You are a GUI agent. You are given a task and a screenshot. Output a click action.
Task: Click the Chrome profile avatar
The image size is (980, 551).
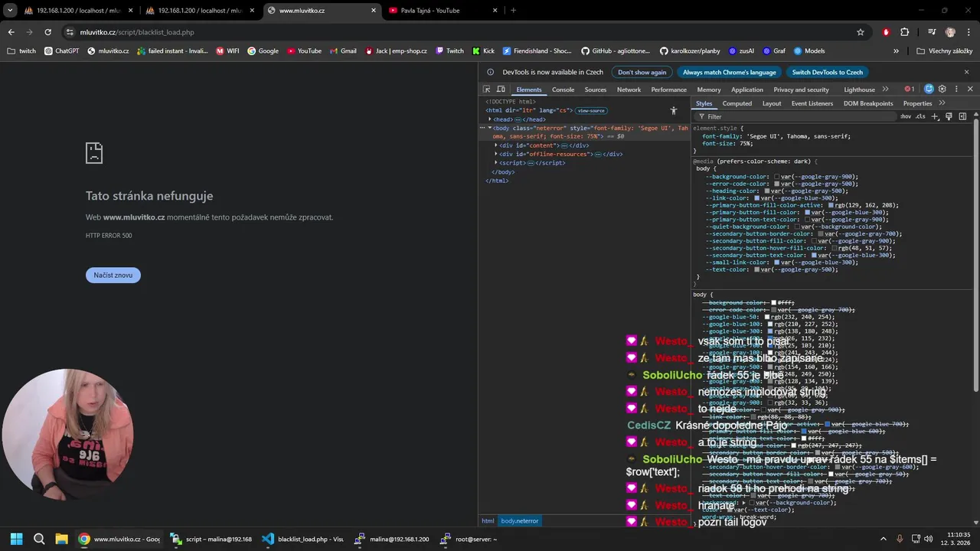[x=951, y=32]
